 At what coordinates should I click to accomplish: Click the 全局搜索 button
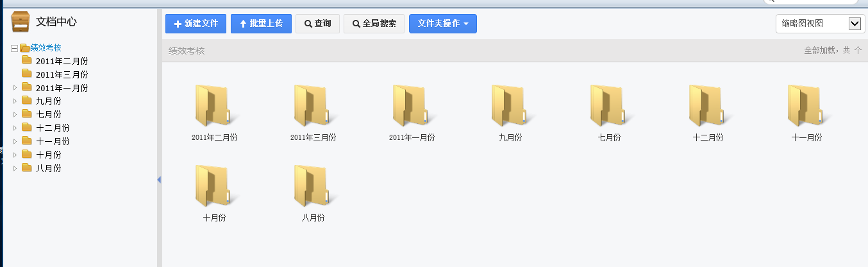[x=374, y=24]
